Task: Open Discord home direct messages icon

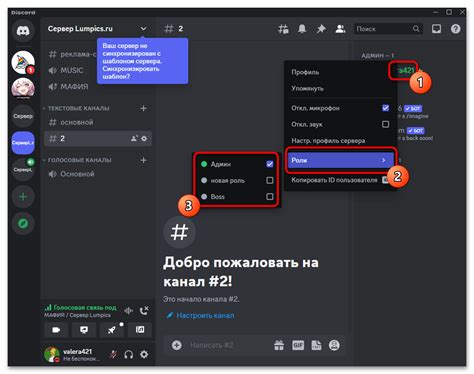Action: point(23,31)
